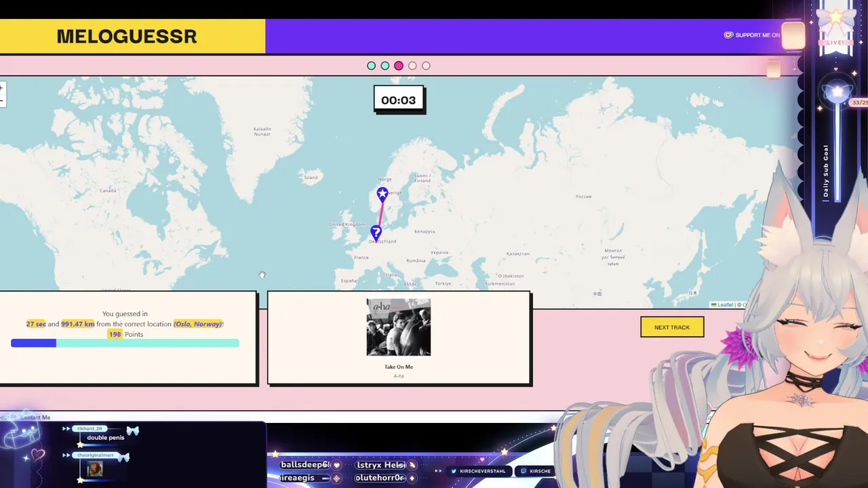Click the fourth round indicator dot
The width and height of the screenshot is (868, 488).
pos(412,66)
